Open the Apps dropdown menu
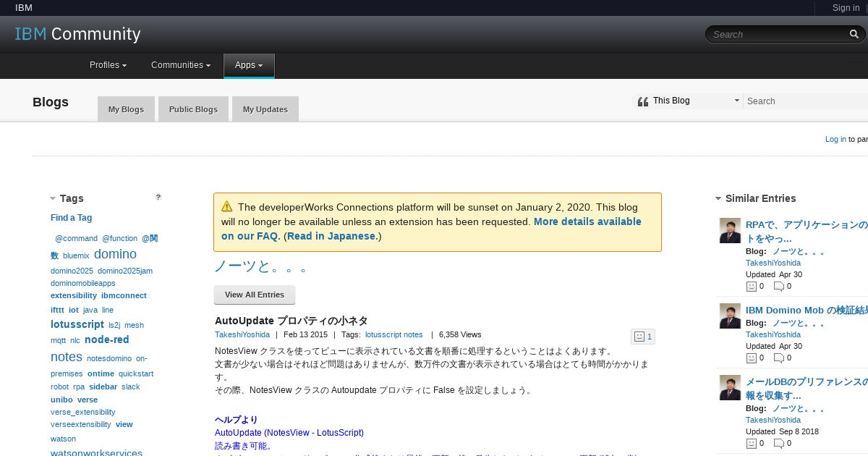Image resolution: width=868 pixels, height=456 pixels. (249, 65)
